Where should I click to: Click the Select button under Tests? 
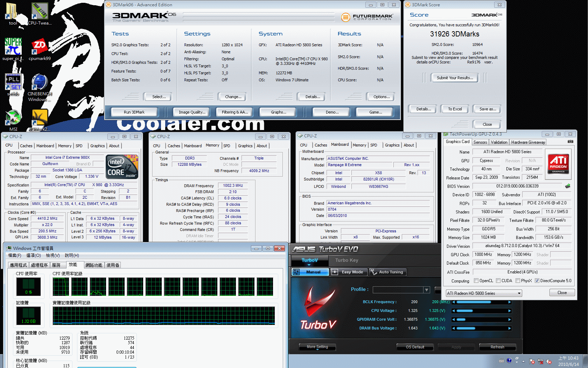159,97
